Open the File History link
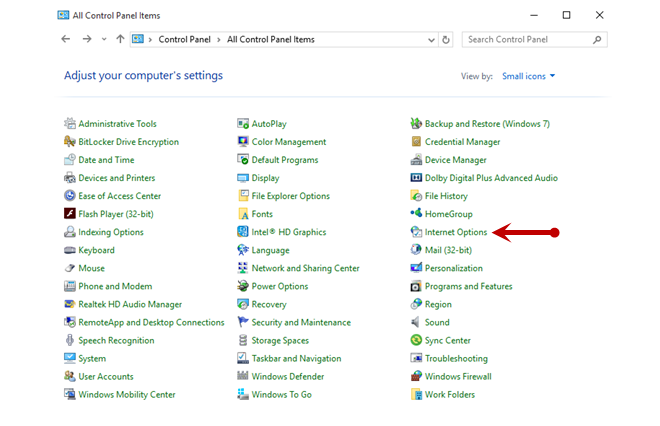This screenshot has height=426, width=660. click(x=446, y=196)
